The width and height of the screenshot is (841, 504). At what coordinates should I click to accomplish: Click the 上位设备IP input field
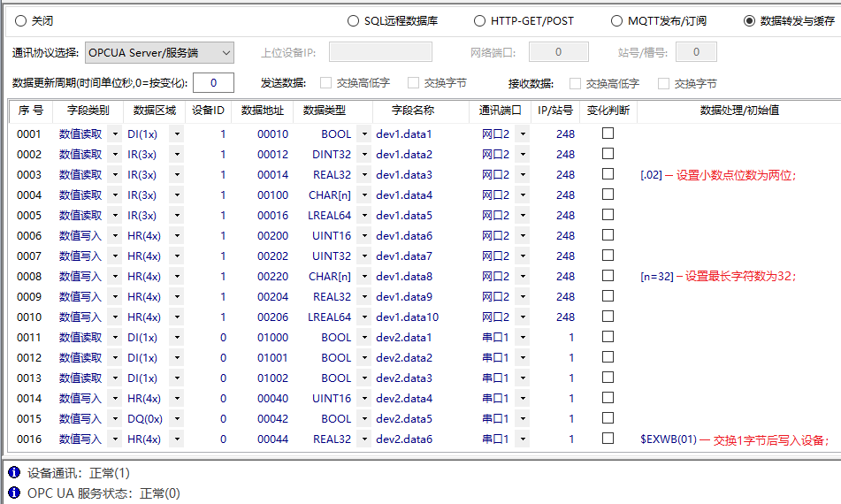[x=380, y=52]
